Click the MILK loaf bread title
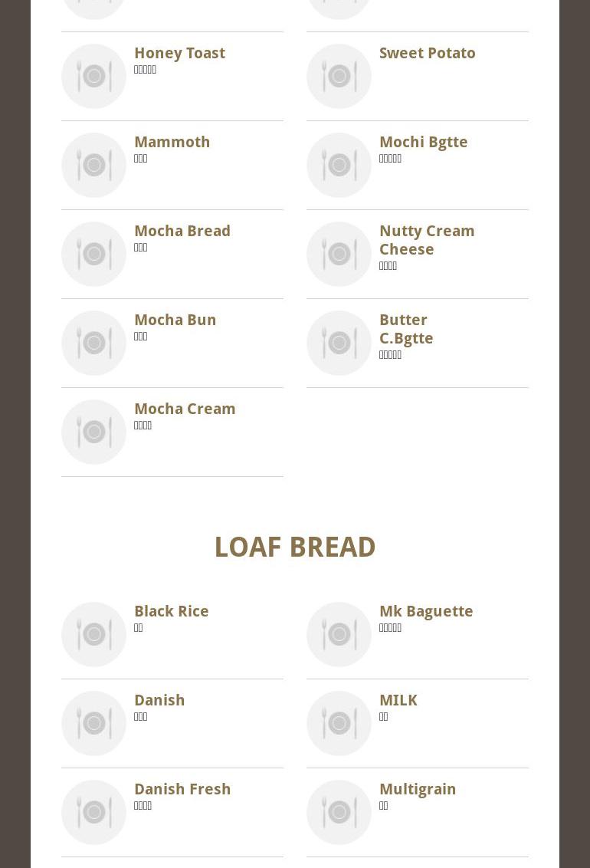This screenshot has height=868, width=590. point(398,700)
